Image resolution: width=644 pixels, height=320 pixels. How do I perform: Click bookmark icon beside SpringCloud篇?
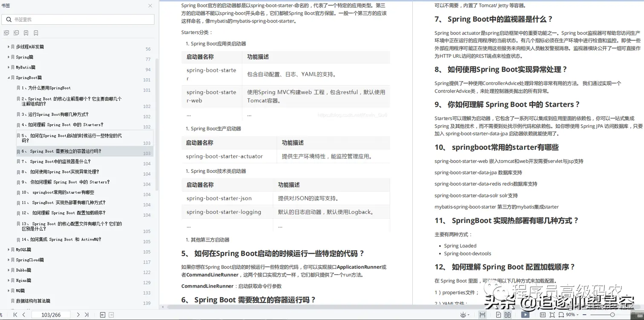tap(13, 260)
